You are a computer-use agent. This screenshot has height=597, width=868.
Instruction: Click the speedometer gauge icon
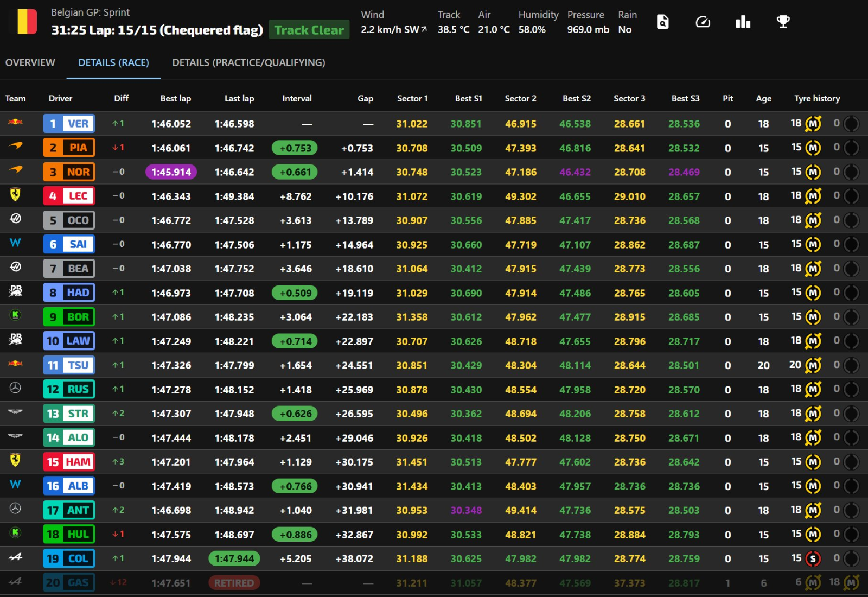pos(703,22)
